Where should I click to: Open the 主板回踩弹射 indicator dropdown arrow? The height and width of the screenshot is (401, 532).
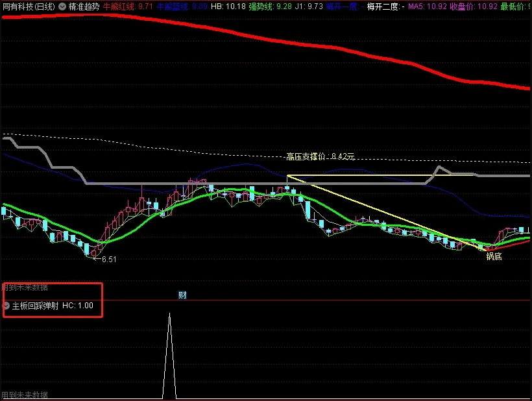pos(6,306)
